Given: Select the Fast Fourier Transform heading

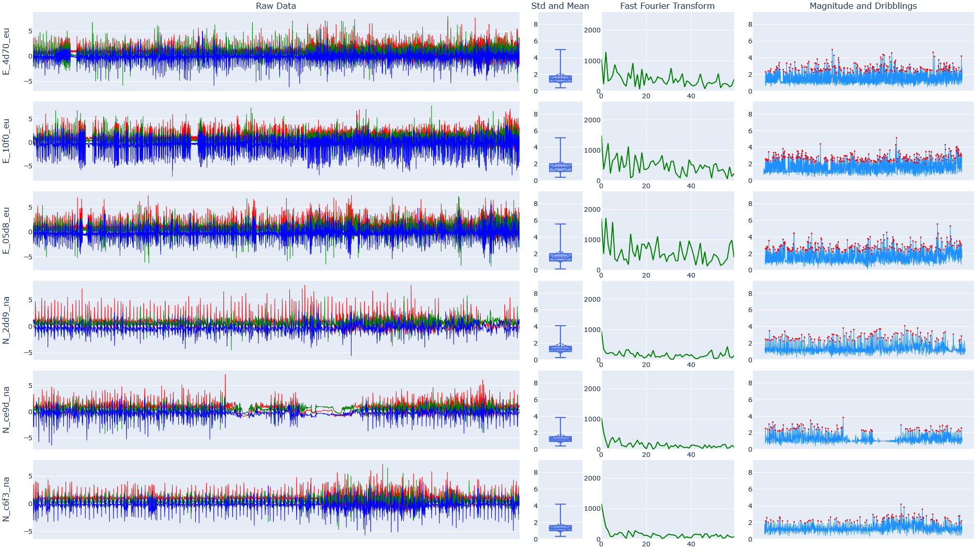Looking at the screenshot, I should 667,6.
